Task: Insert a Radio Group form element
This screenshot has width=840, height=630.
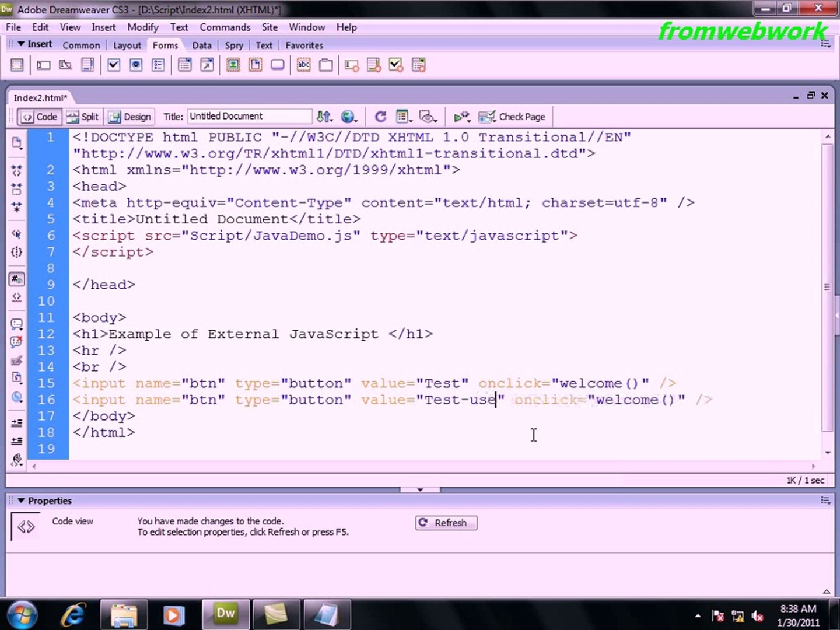Action: [158, 65]
